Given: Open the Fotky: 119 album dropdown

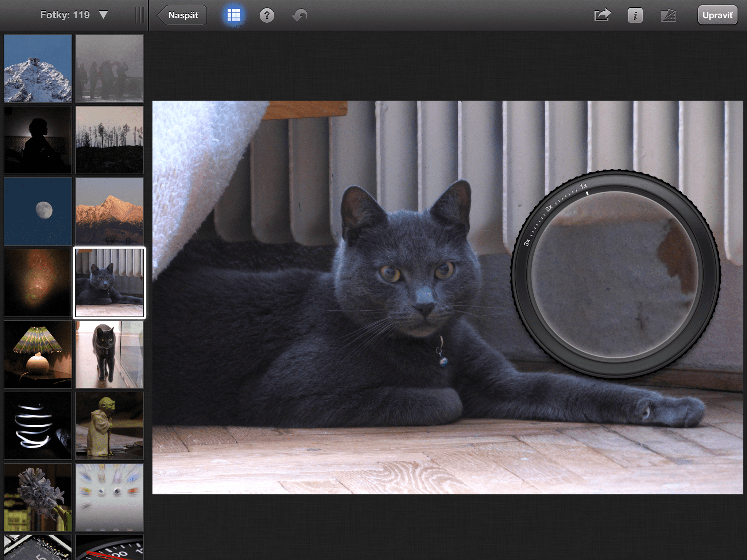Looking at the screenshot, I should [74, 15].
